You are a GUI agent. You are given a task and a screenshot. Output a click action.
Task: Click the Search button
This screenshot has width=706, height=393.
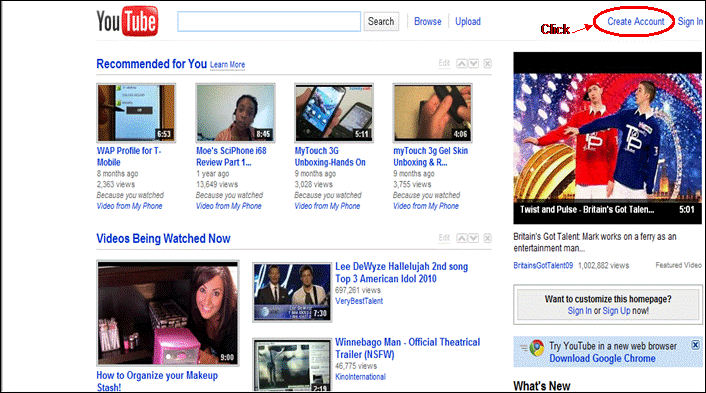[x=381, y=21]
